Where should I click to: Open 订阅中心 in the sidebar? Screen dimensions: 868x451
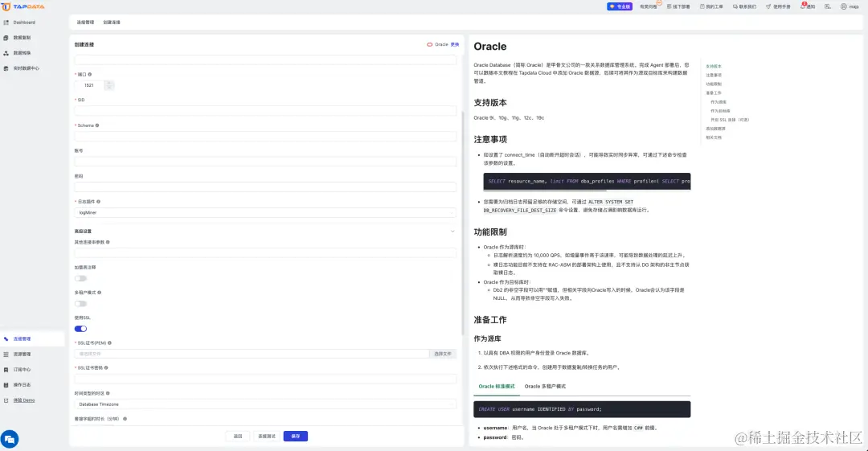click(x=22, y=370)
